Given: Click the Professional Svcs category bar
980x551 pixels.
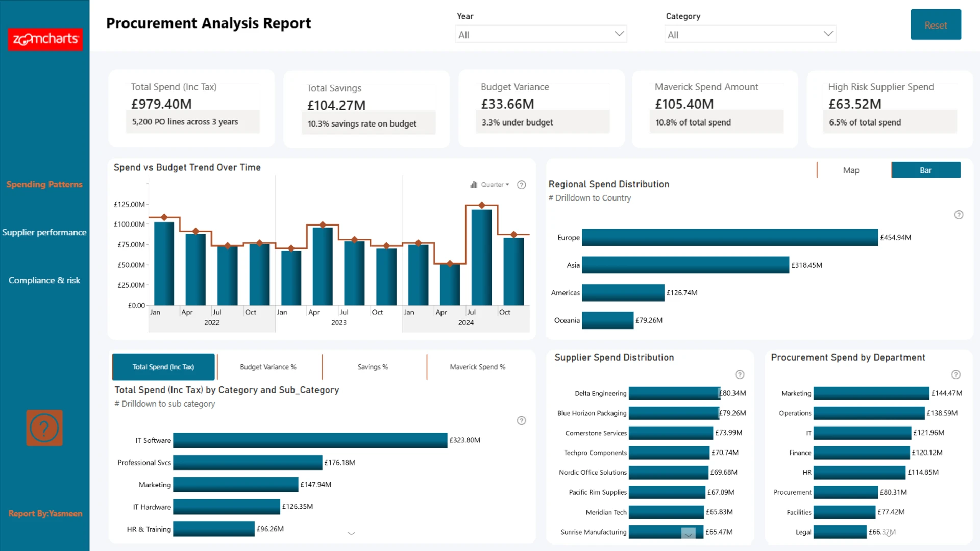Looking at the screenshot, I should coord(248,462).
